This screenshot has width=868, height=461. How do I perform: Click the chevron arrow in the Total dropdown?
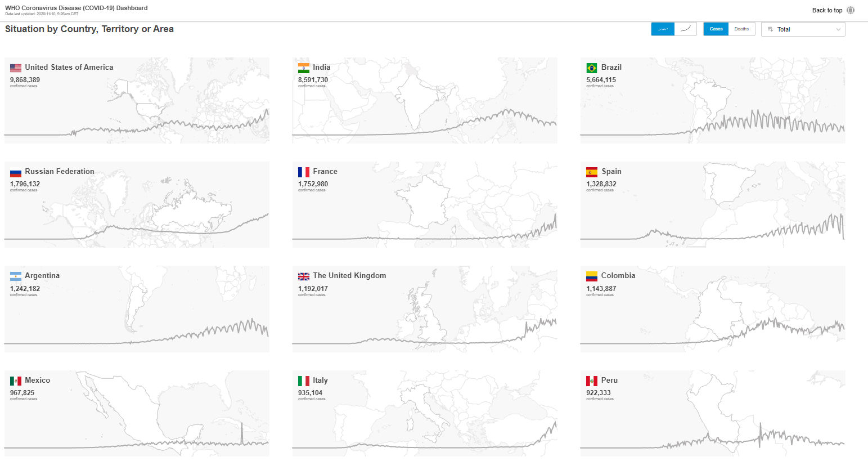tap(838, 29)
